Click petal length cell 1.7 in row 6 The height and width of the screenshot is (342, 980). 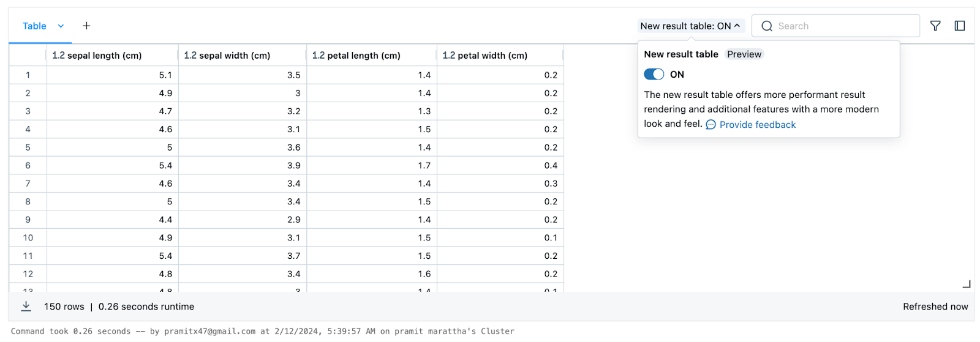coord(372,165)
